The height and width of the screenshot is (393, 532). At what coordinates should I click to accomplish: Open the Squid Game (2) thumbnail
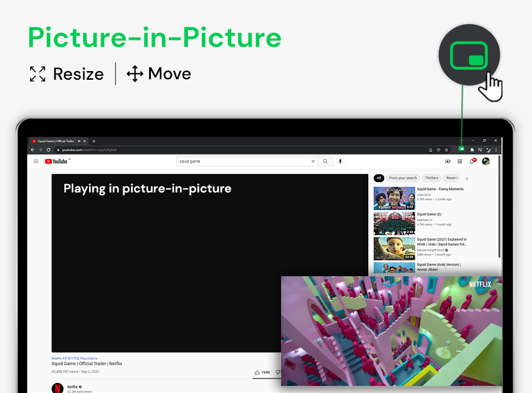(394, 224)
